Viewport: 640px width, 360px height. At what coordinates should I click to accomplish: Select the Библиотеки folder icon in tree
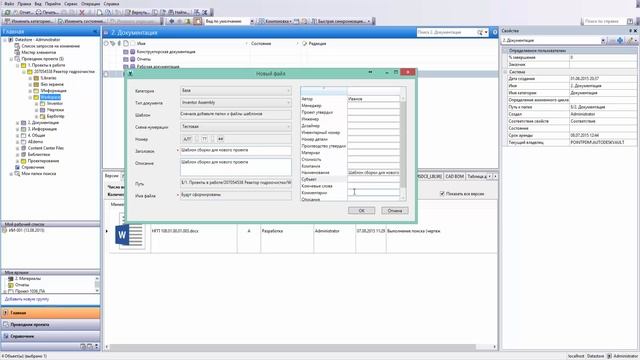[x=23, y=154]
